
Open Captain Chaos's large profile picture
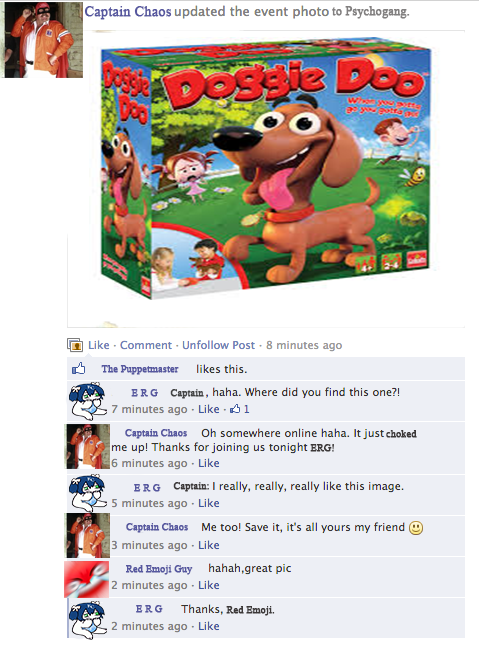pos(42,40)
